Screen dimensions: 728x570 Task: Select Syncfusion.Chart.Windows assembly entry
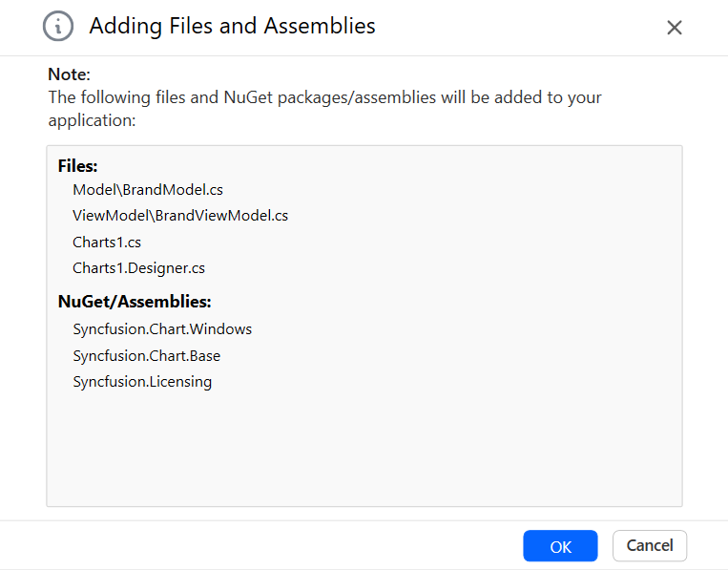click(x=162, y=328)
